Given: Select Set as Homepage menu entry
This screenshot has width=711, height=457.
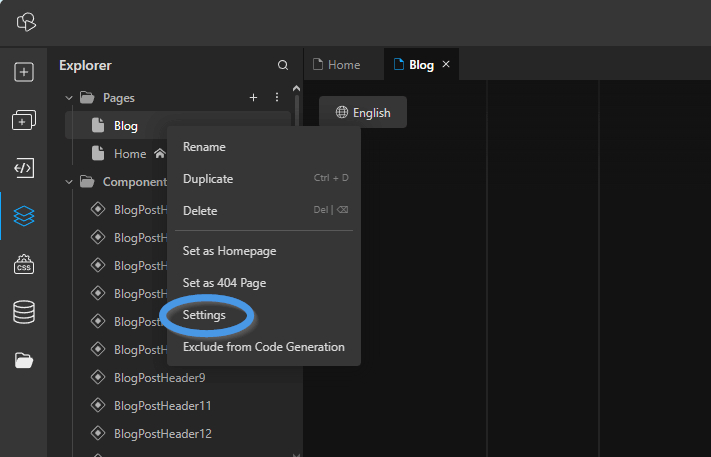Looking at the screenshot, I should pyautogui.click(x=229, y=251).
